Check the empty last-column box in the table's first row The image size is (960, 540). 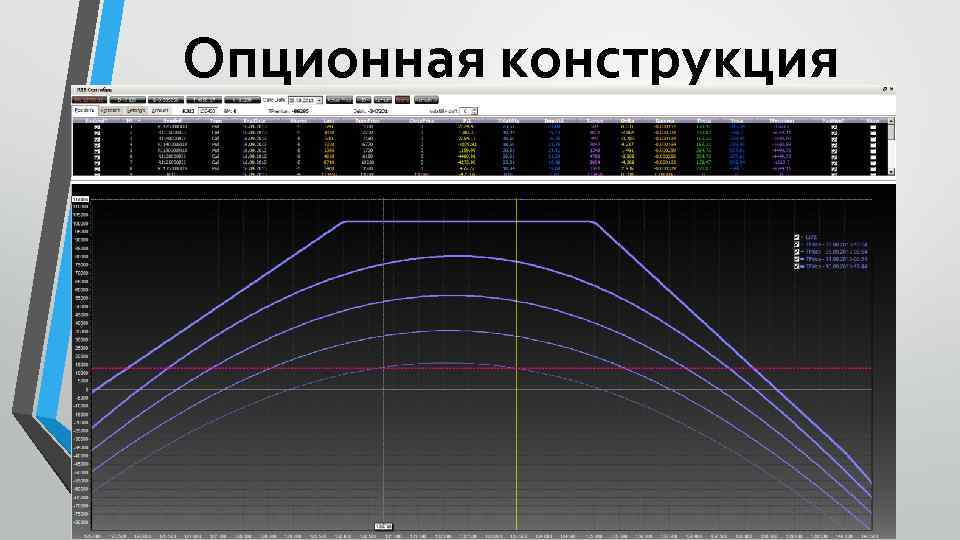pos(873,127)
